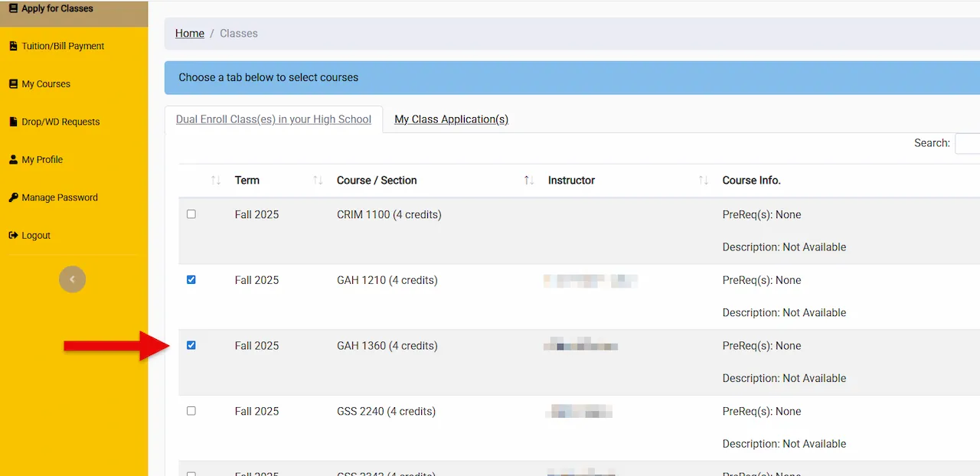Click the Apply for Classes icon
980x476 pixels.
click(12, 8)
